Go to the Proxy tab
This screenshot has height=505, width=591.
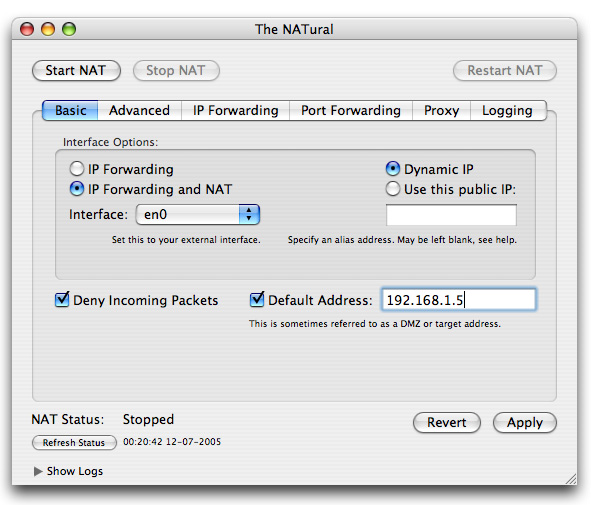pyautogui.click(x=441, y=110)
